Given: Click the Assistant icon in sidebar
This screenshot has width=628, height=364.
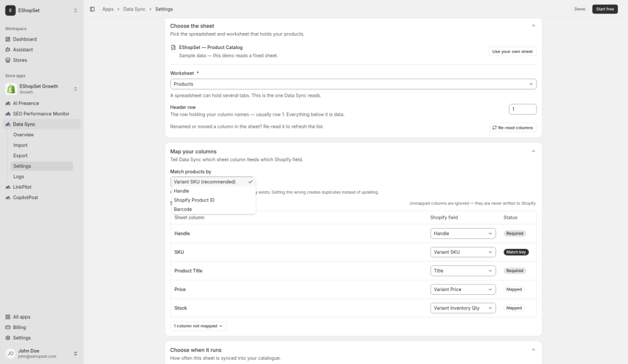Looking at the screenshot, I should click(7, 50).
